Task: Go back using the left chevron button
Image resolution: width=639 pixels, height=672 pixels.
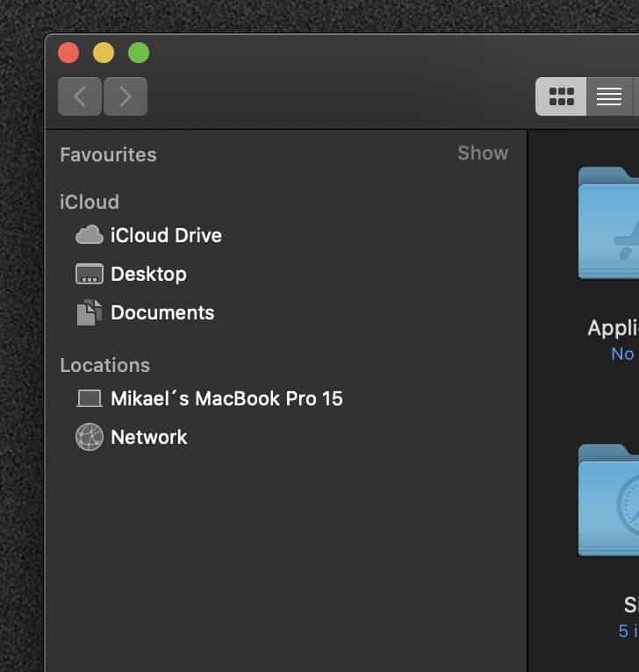Action: (80, 97)
